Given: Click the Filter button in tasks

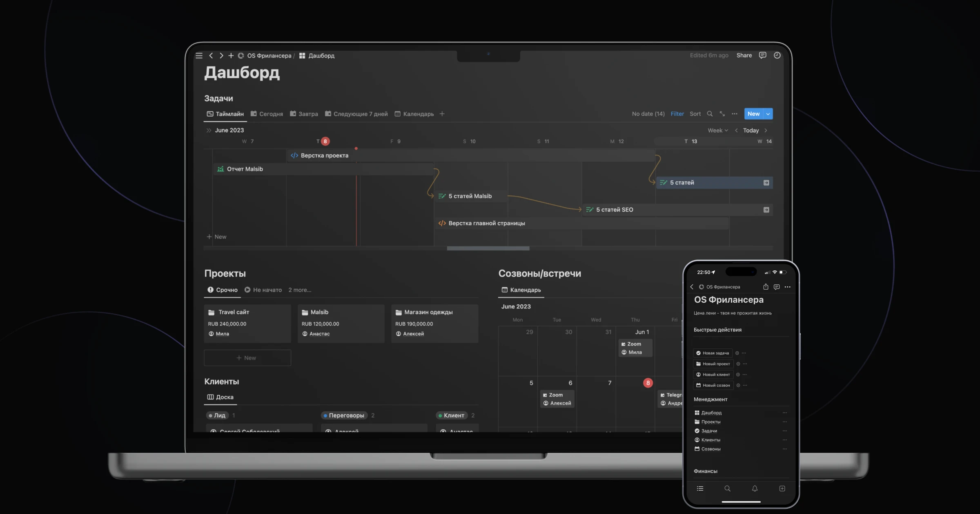Looking at the screenshot, I should [677, 114].
